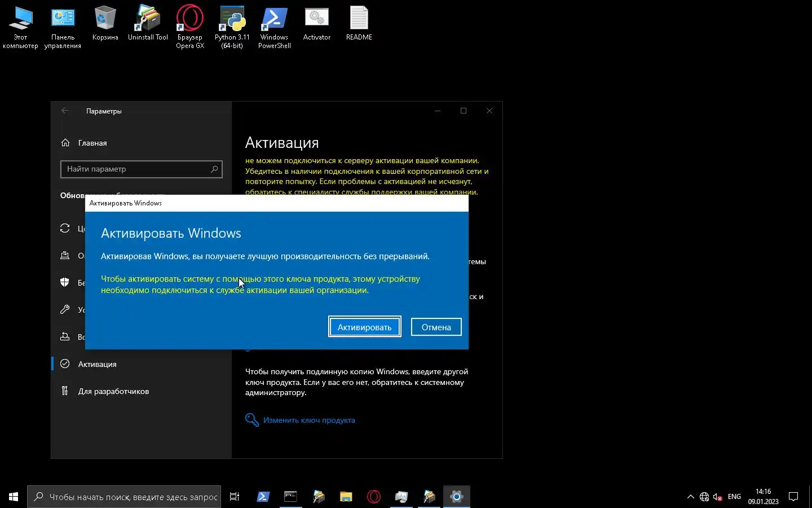The image size is (812, 508).
Task: Switch the ENG input language indicator
Action: pos(734,497)
